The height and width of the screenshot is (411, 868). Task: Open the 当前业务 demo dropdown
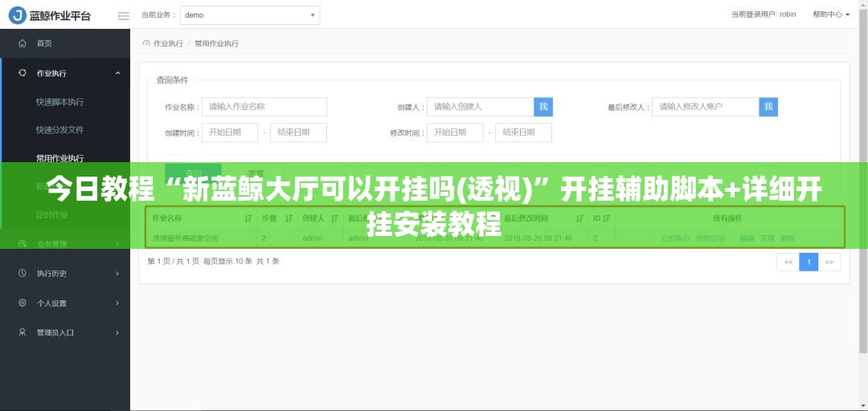click(x=250, y=15)
